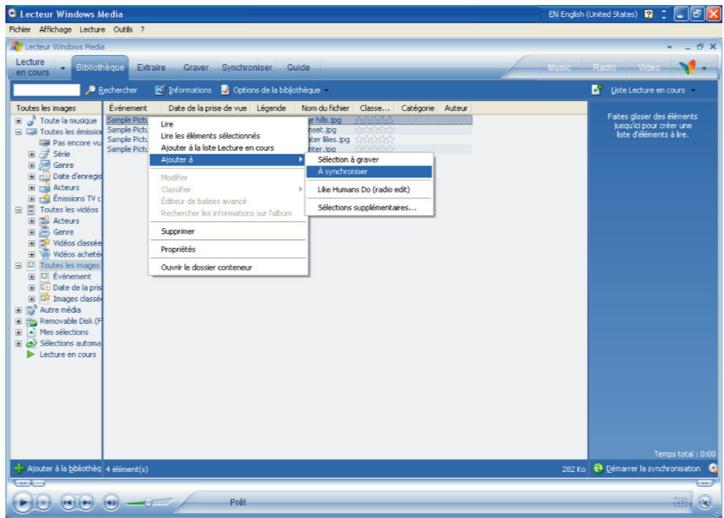Switch to the Bibliothèque tab
This screenshot has height=518, width=724.
[x=100, y=67]
